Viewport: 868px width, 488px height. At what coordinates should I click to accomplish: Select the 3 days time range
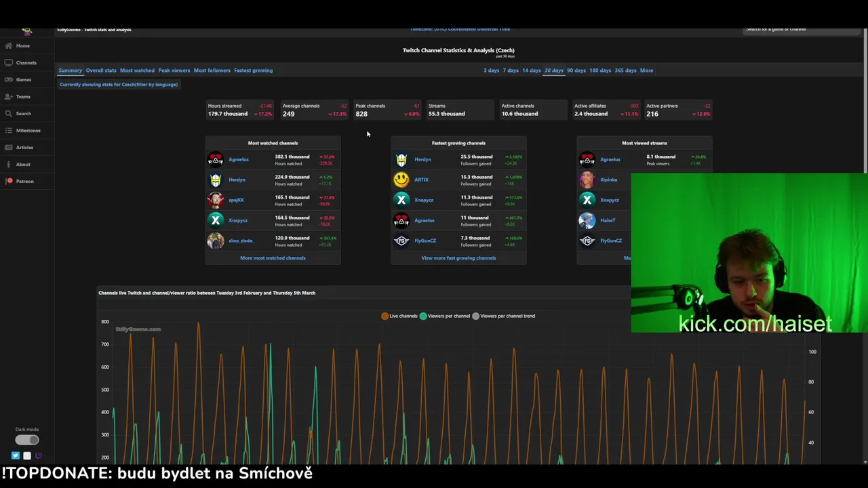(x=491, y=70)
